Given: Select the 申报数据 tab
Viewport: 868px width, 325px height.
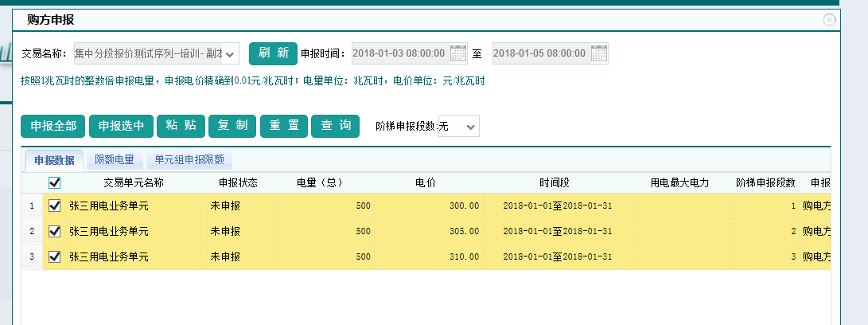Looking at the screenshot, I should (x=54, y=160).
